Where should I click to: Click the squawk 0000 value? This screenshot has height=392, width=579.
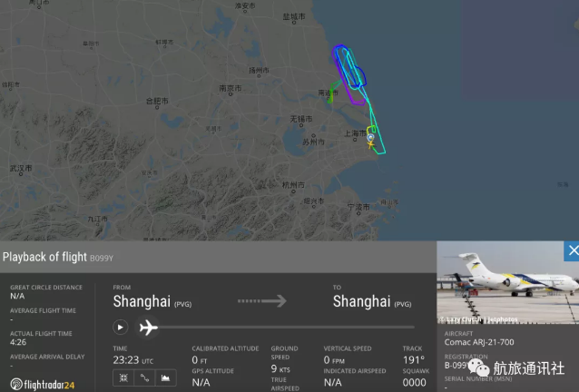pyautogui.click(x=415, y=382)
